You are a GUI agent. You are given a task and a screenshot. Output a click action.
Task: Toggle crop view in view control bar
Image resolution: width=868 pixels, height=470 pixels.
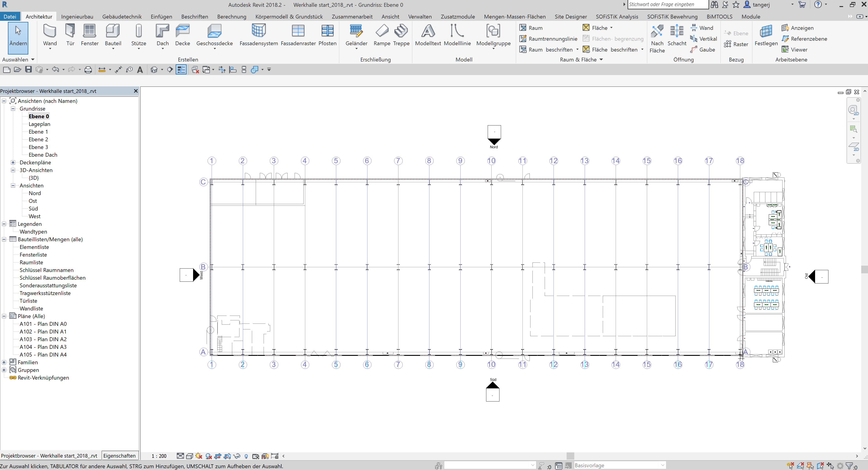click(218, 456)
